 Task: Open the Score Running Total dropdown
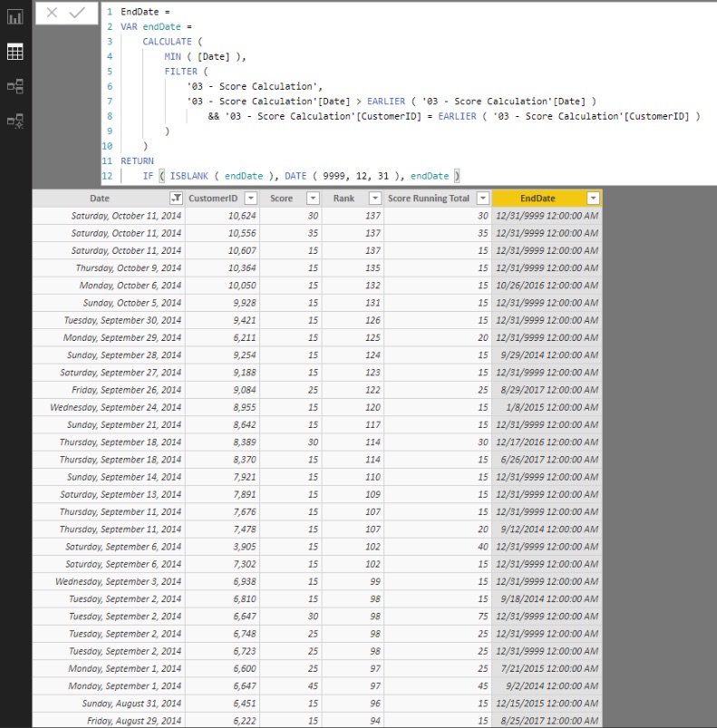[482, 199]
